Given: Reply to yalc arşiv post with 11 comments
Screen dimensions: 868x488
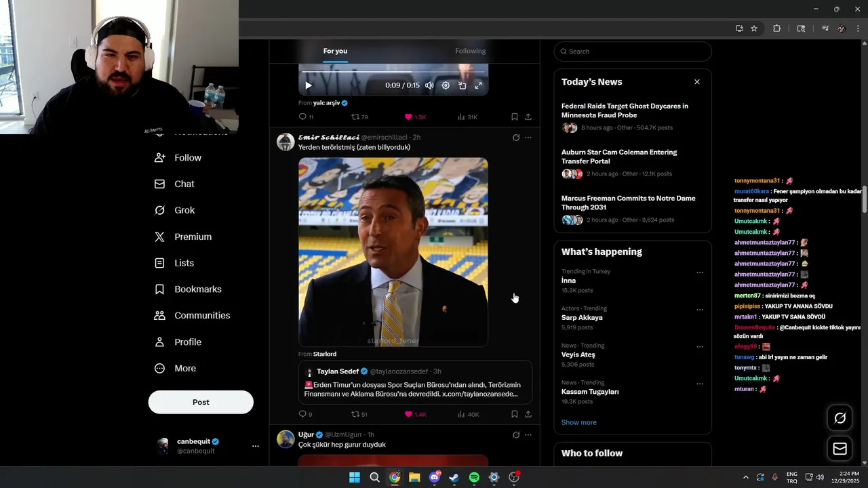Looking at the screenshot, I should 307,117.
